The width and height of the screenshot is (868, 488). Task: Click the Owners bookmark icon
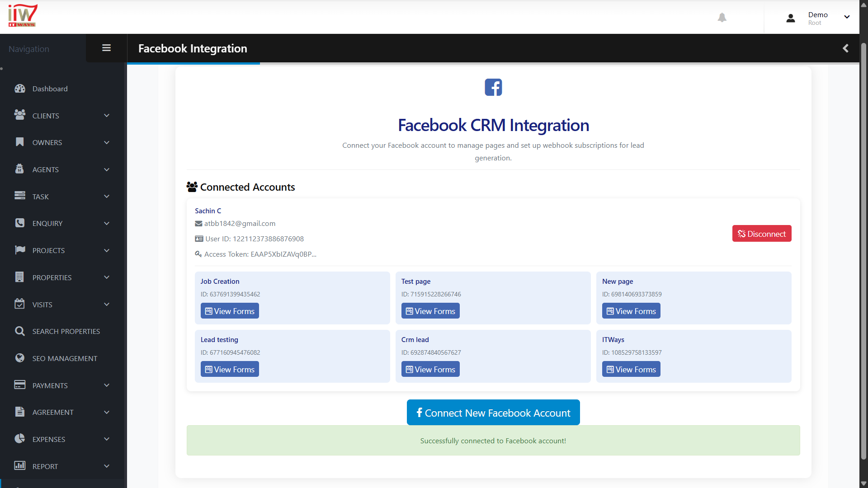[x=20, y=142]
